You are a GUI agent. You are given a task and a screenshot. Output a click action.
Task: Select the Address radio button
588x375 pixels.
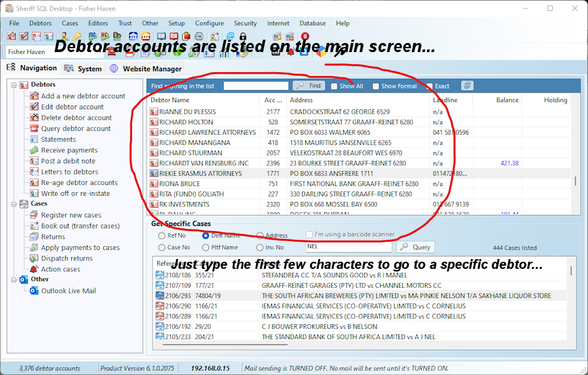click(259, 236)
